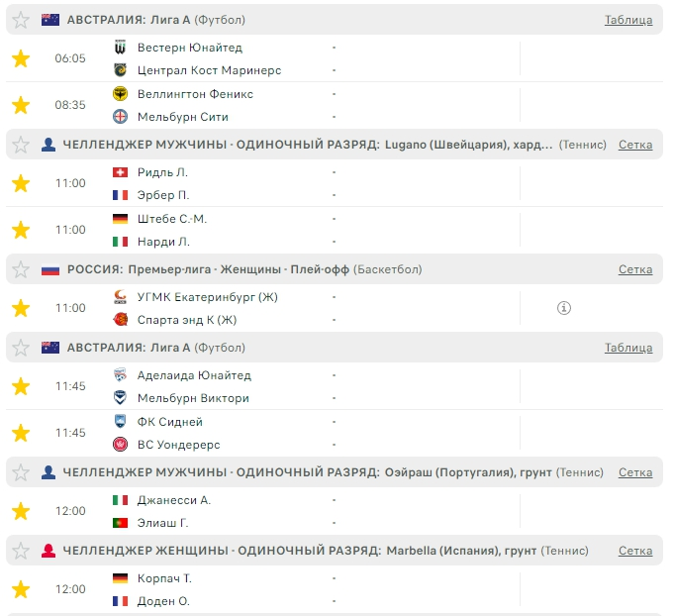Click the info icon in UGMK Ekaterinburg match row
673x616 pixels.
coord(564,308)
